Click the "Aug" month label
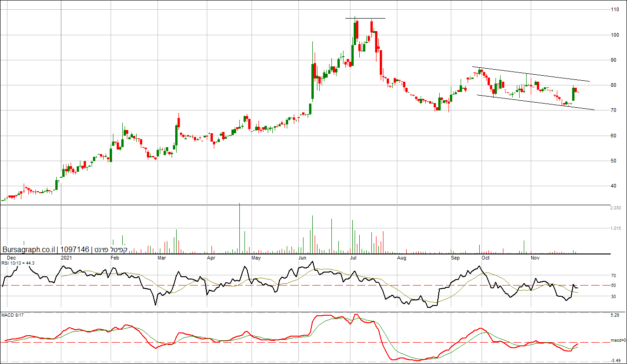627x364 pixels. [402, 257]
